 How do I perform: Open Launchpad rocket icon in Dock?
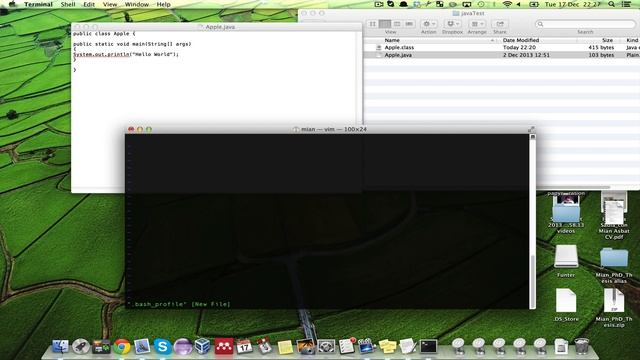(81, 346)
